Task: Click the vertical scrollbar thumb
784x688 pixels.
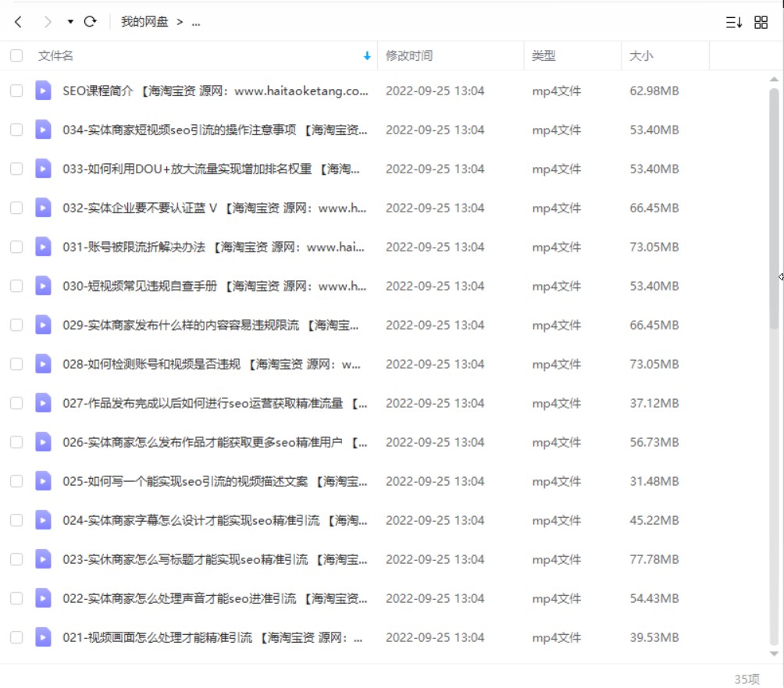Action: tap(774, 209)
